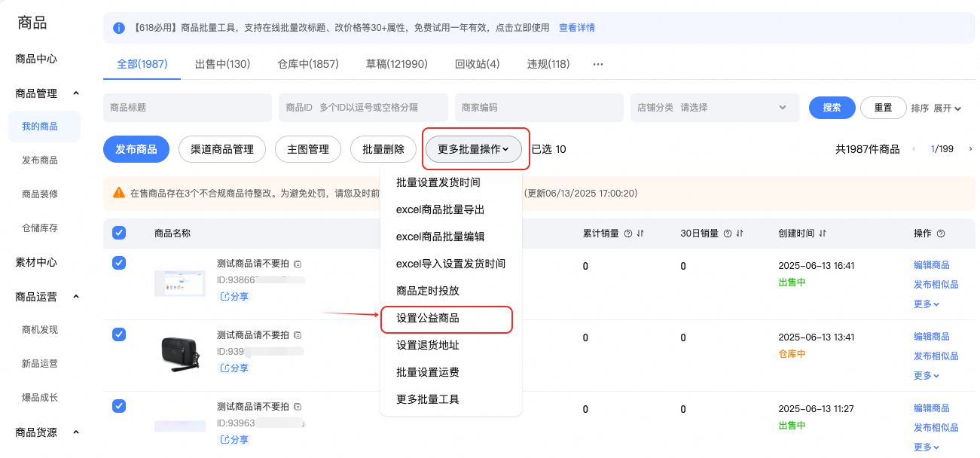Click the help icon beside 累计销量

click(627, 234)
